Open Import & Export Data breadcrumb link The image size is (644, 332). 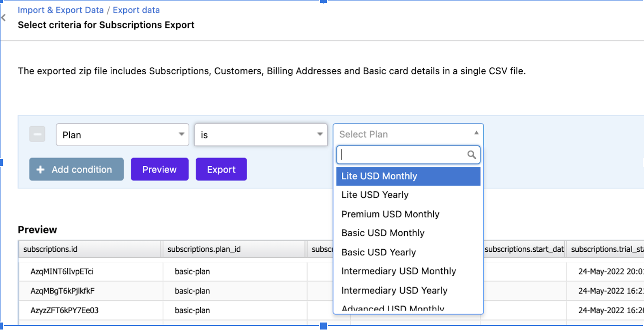coord(60,10)
